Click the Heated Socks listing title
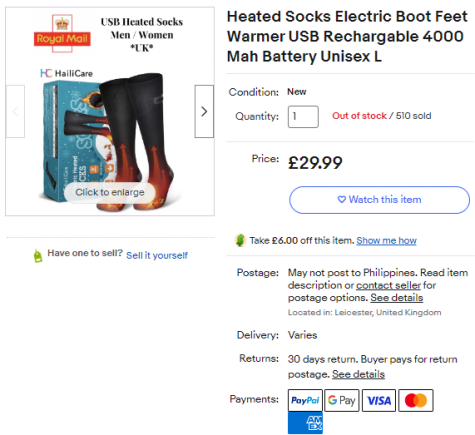 [347, 36]
